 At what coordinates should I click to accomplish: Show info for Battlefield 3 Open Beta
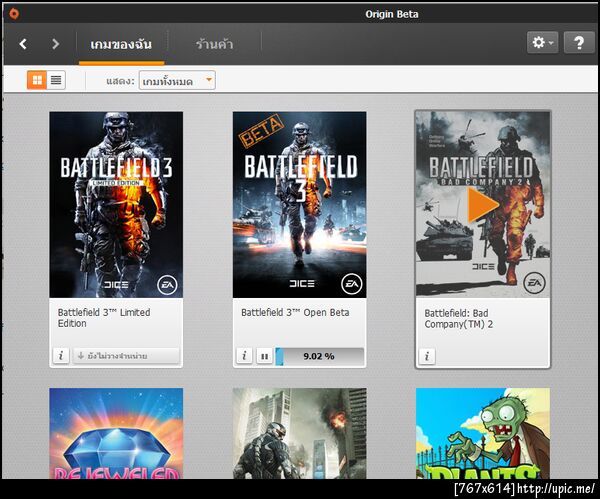[245, 356]
